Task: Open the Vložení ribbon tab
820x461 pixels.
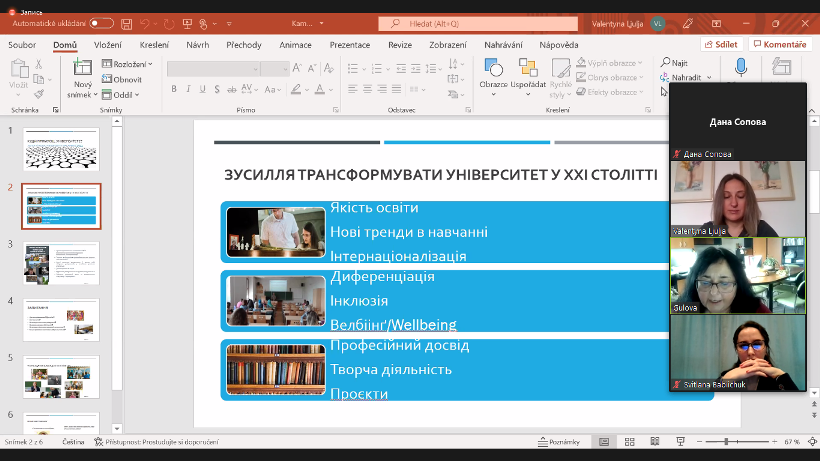Action: click(108, 45)
